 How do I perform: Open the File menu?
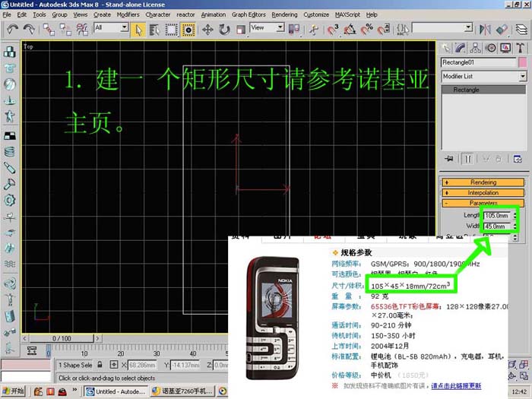tap(7, 14)
